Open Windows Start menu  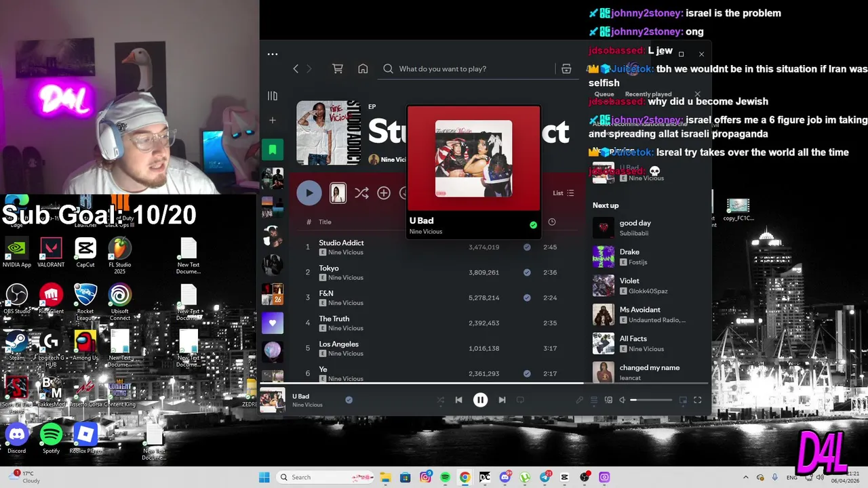264,477
